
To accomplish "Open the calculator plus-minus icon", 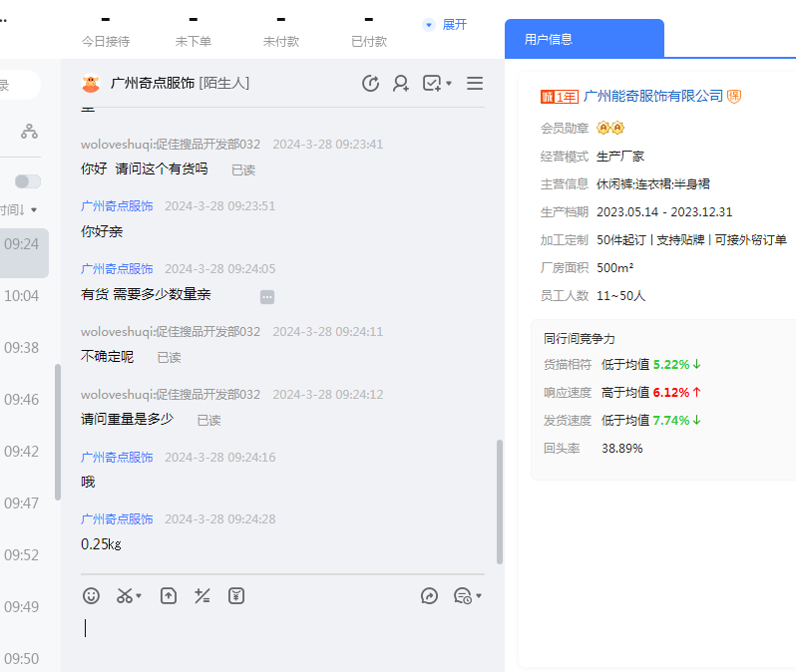I will click(202, 596).
